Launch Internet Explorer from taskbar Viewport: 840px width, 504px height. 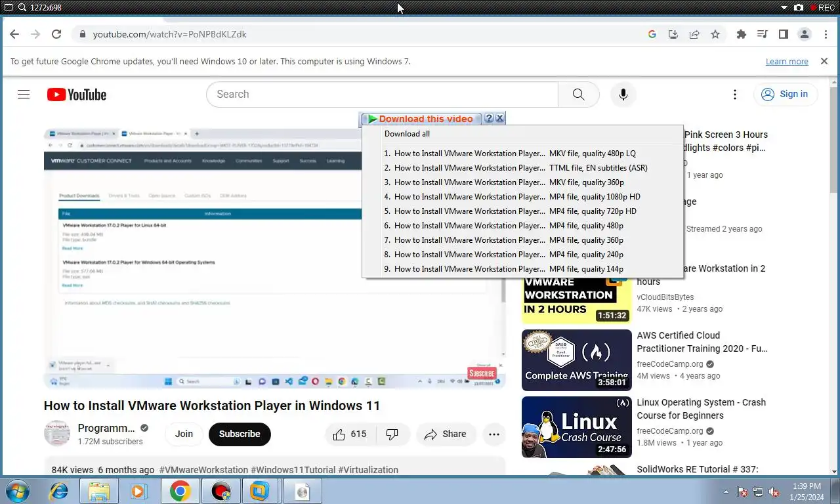pos(58,491)
